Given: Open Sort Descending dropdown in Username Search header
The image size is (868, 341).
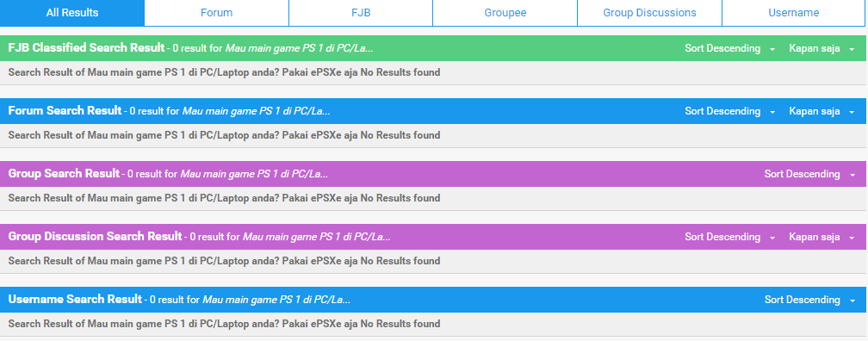Looking at the screenshot, I should [x=809, y=300].
